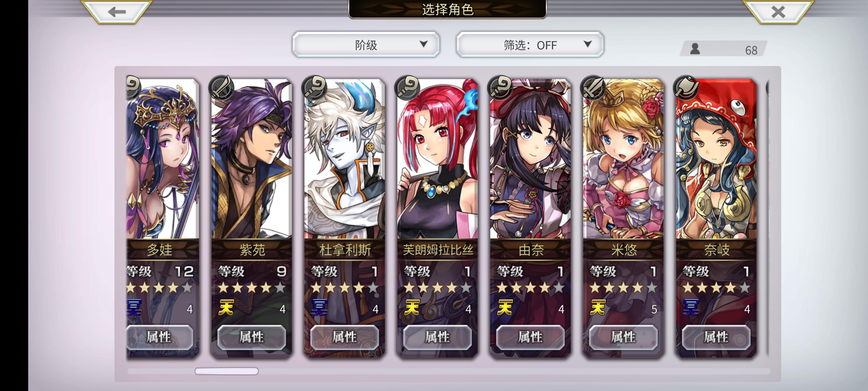The width and height of the screenshot is (868, 391).
Task: Open the 阶级 sort dropdown
Action: 366,45
